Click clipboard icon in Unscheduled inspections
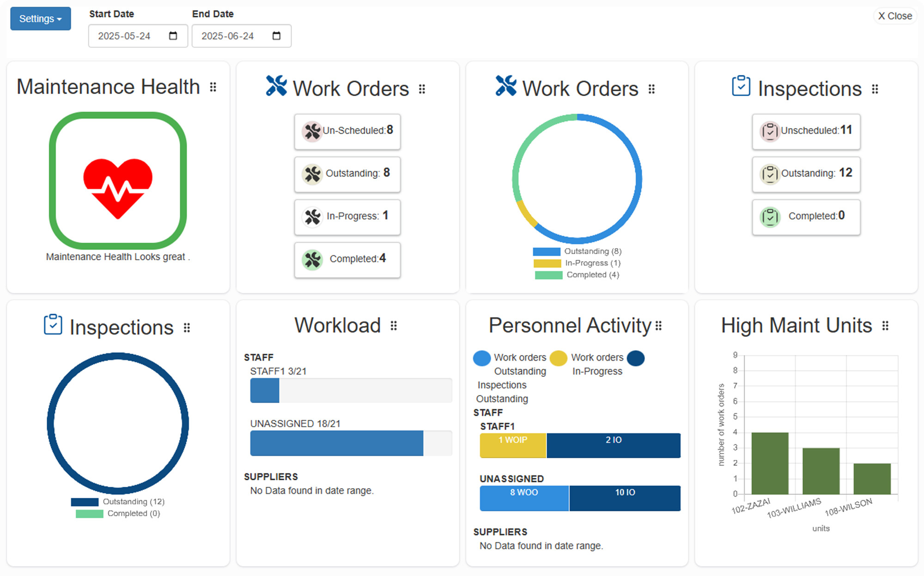Viewport: 924px width, 576px height. (770, 131)
